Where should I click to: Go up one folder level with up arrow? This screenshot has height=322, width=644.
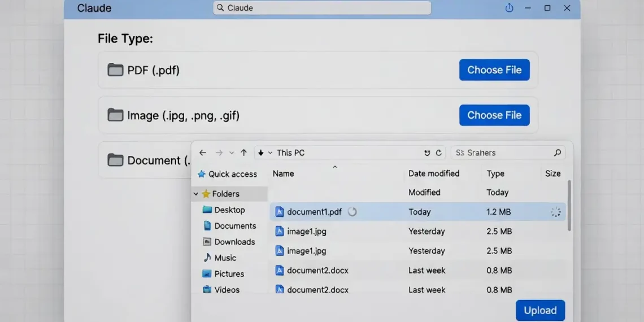[x=244, y=153]
